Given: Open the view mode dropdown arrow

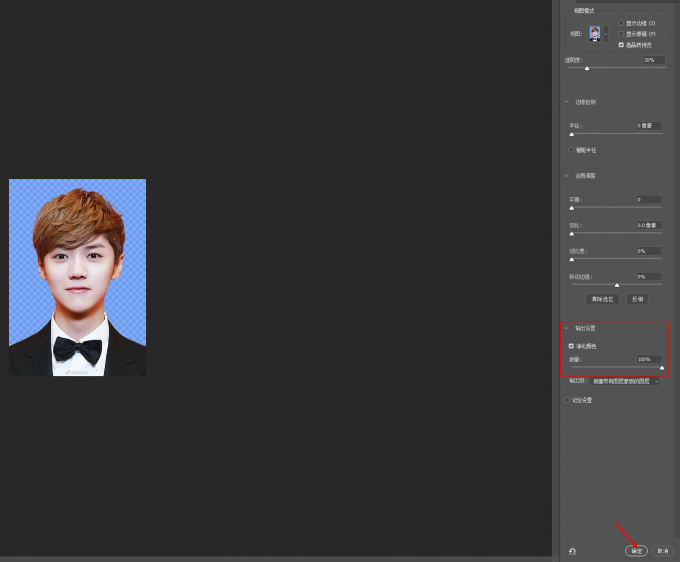Looking at the screenshot, I should click(606, 34).
